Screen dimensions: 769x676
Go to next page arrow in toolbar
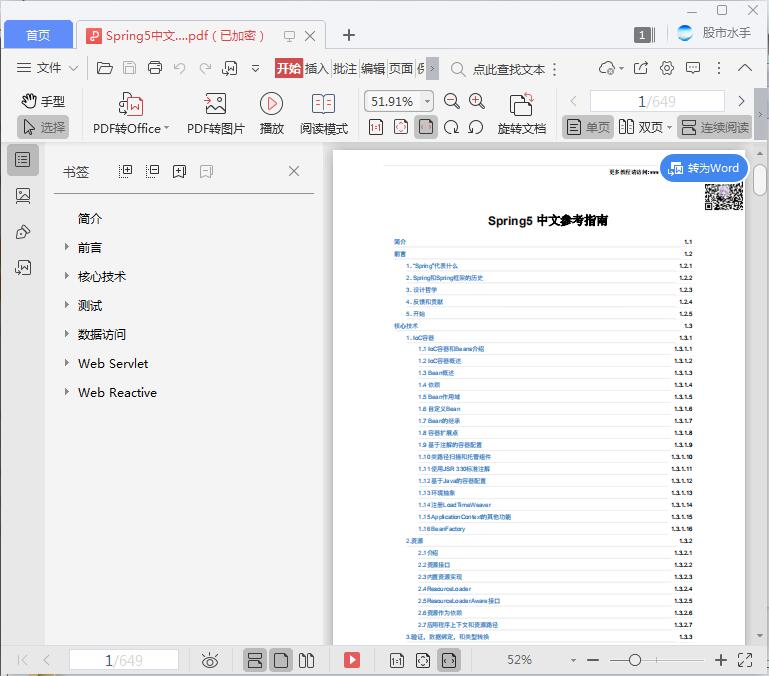(x=741, y=102)
